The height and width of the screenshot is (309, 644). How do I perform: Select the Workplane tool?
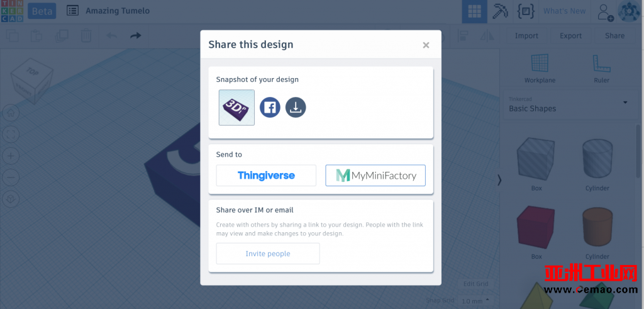540,69
